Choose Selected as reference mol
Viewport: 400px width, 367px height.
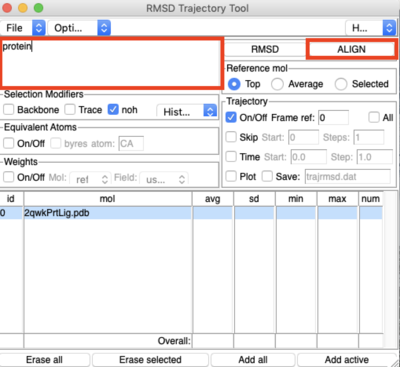click(x=341, y=84)
